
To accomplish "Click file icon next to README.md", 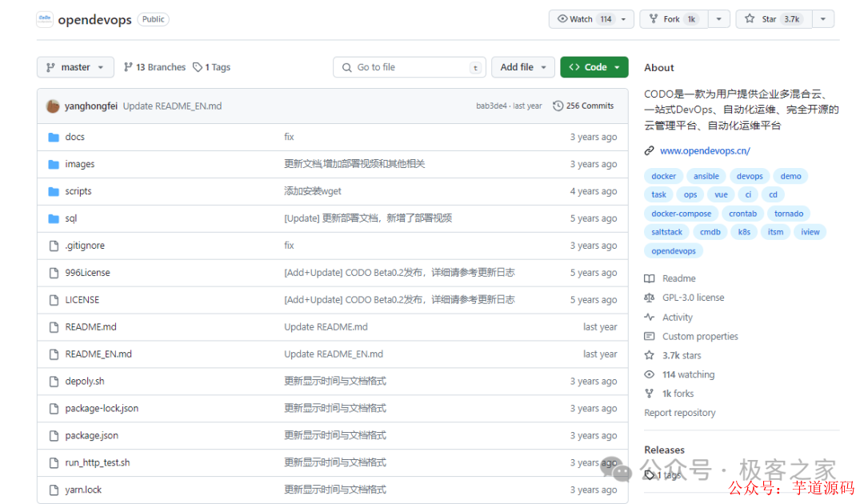I will pos(54,327).
